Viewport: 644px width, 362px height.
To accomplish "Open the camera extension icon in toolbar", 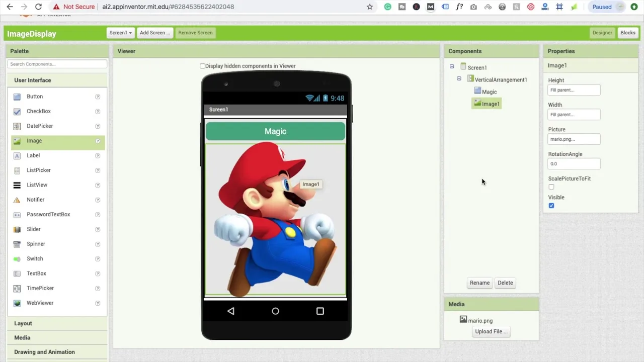I will (x=473, y=7).
